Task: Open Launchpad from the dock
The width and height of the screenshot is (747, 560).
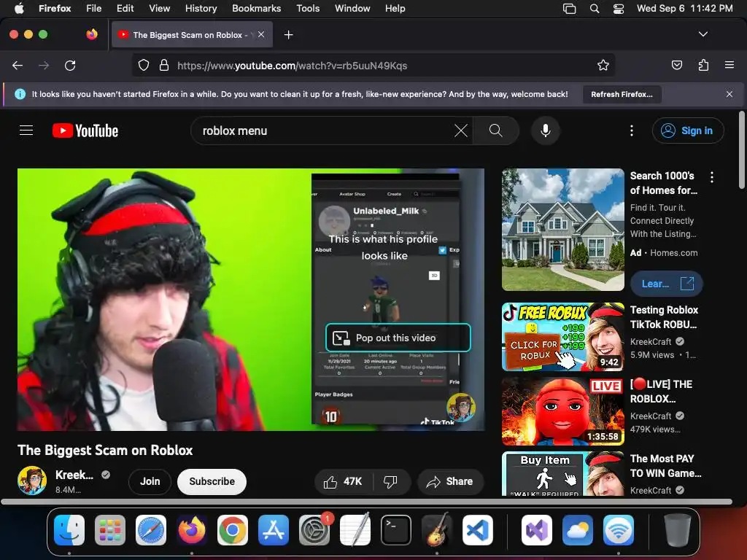Action: [110, 530]
